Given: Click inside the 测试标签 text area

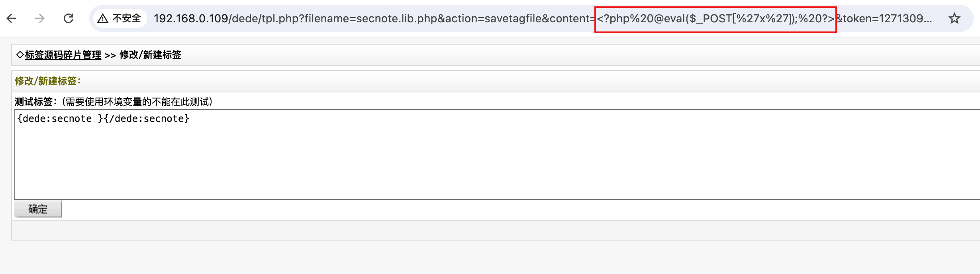Looking at the screenshot, I should coord(478,159).
